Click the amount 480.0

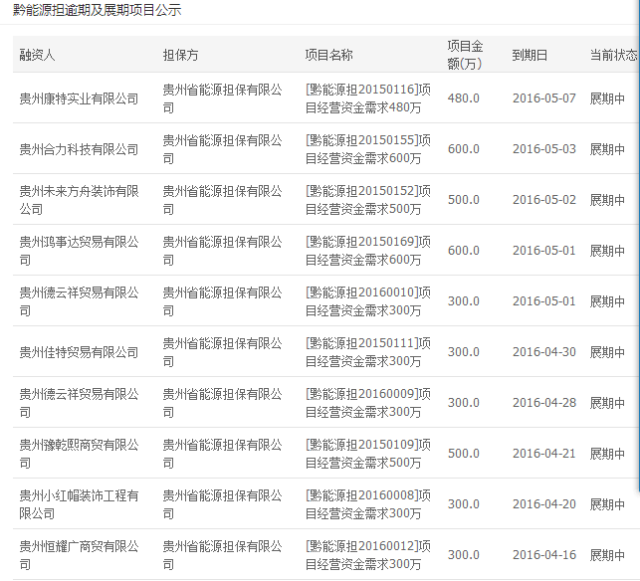point(464,98)
